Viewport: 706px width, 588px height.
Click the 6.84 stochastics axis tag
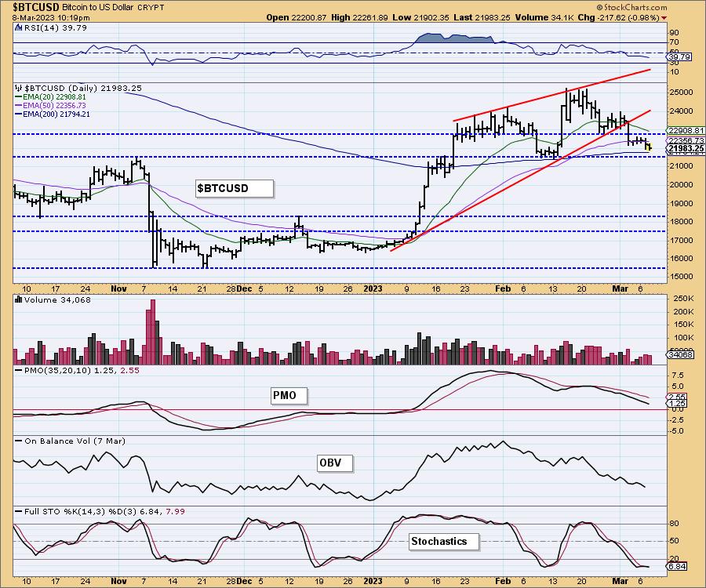(x=677, y=566)
